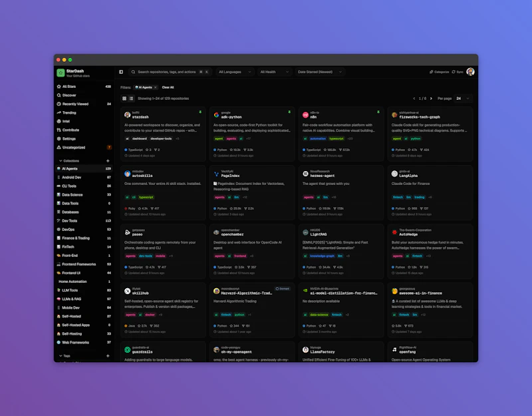Go to previous page arrow
The width and height of the screenshot is (532, 416).
click(x=414, y=99)
